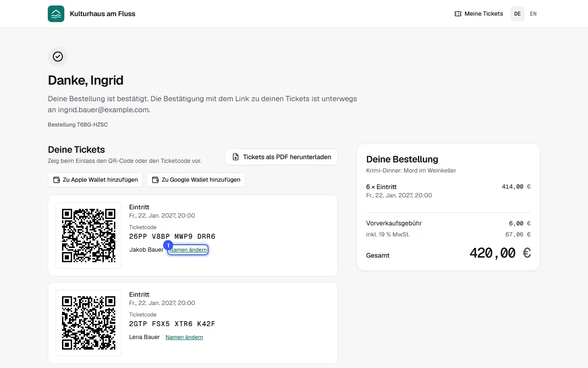The image size is (588, 368).
Task: Open Meine Tickets page
Action: [x=479, y=14]
